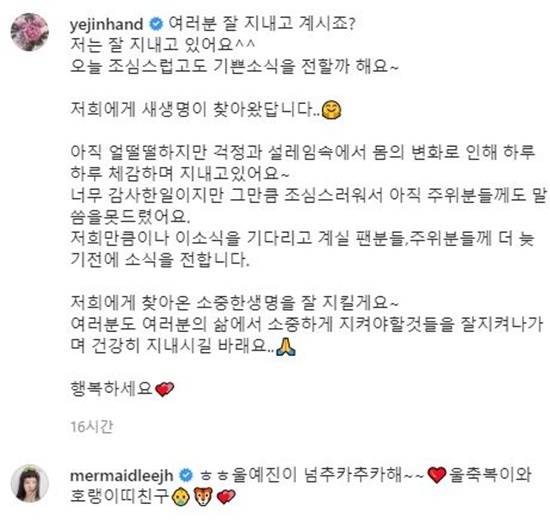Click praying hands emoji after 바래요

tap(286, 347)
